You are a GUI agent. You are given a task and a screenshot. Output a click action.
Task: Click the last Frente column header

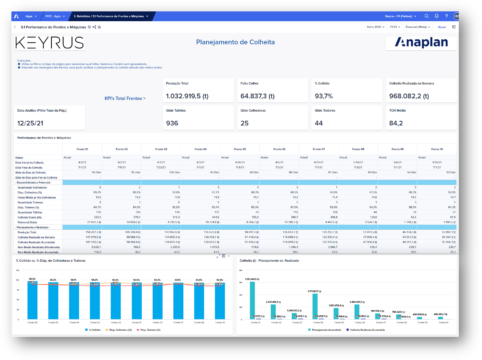coord(437,149)
